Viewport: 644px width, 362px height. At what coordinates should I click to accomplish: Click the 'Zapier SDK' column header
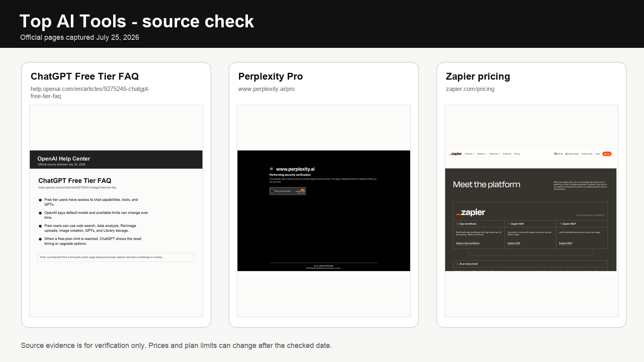[518, 224]
